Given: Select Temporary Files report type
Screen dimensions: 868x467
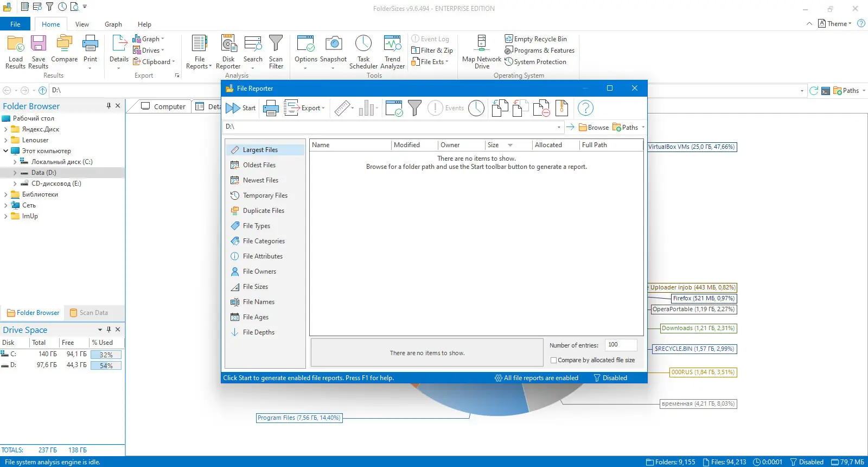Looking at the screenshot, I should pyautogui.click(x=265, y=195).
